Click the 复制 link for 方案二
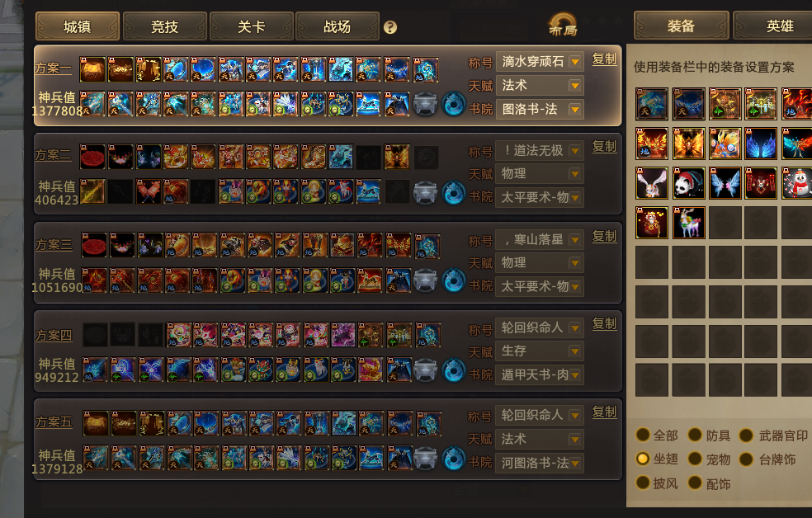Viewport: 812px width, 518px height. click(604, 147)
